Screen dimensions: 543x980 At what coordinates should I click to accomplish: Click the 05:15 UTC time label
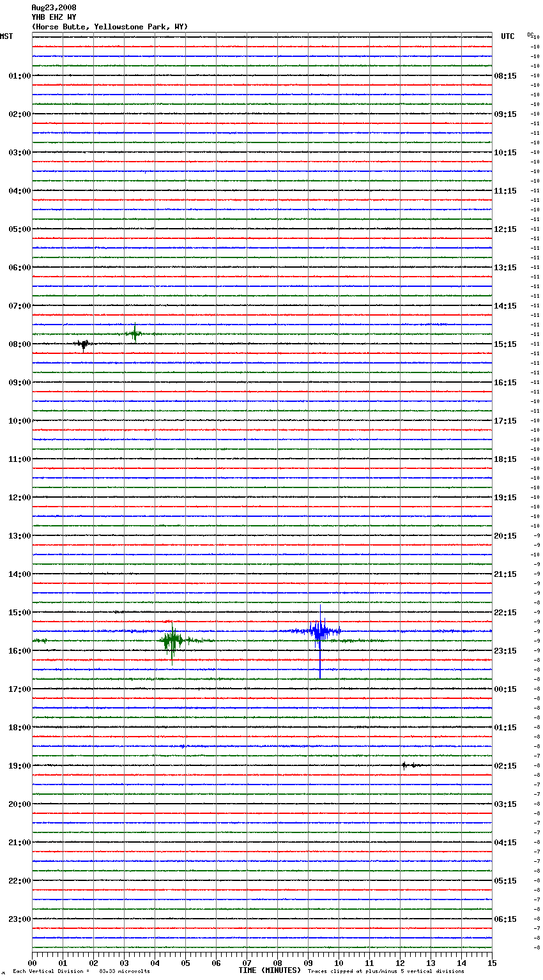[505, 881]
